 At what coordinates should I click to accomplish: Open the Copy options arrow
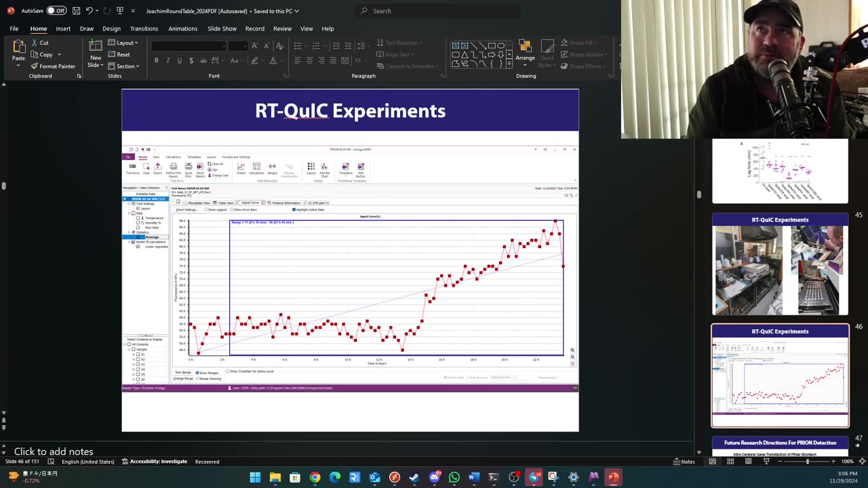tap(59, 55)
